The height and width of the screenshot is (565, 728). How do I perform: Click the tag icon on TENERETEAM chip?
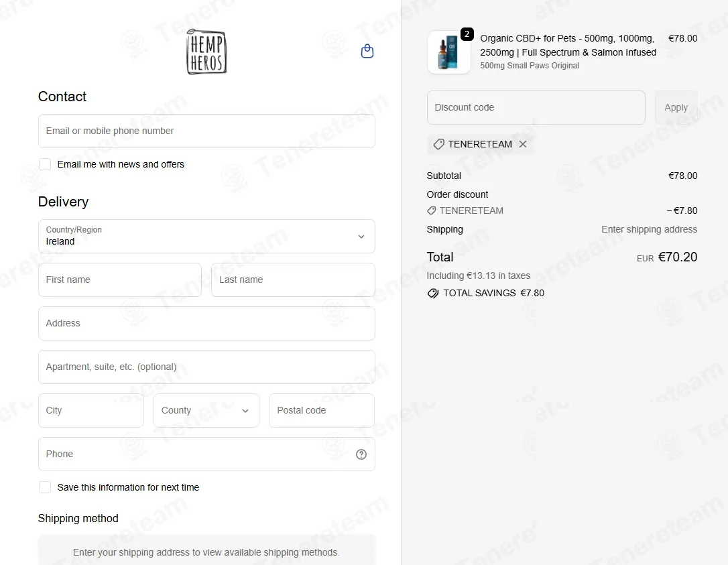click(x=439, y=144)
